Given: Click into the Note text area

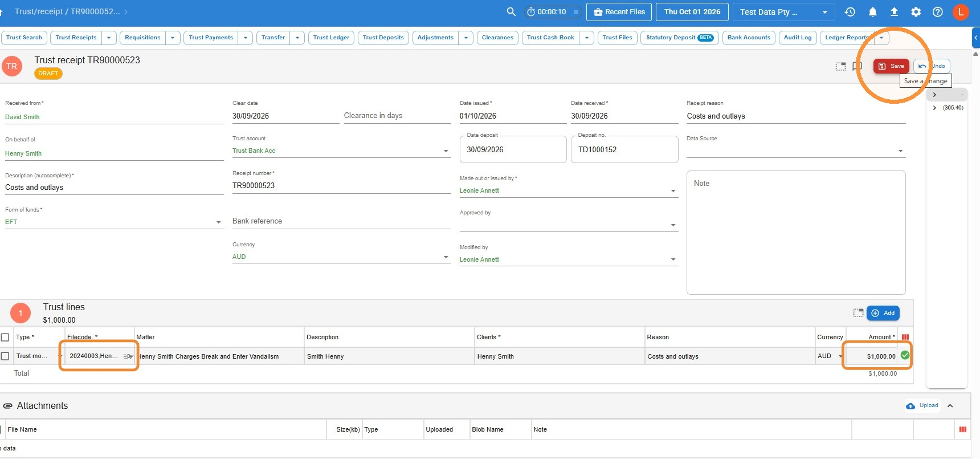Looking at the screenshot, I should [x=796, y=233].
